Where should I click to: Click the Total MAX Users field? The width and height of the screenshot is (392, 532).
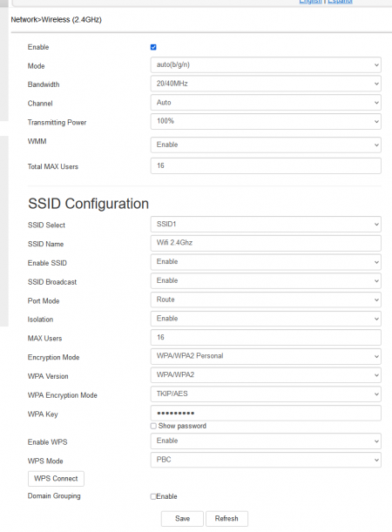click(x=266, y=166)
